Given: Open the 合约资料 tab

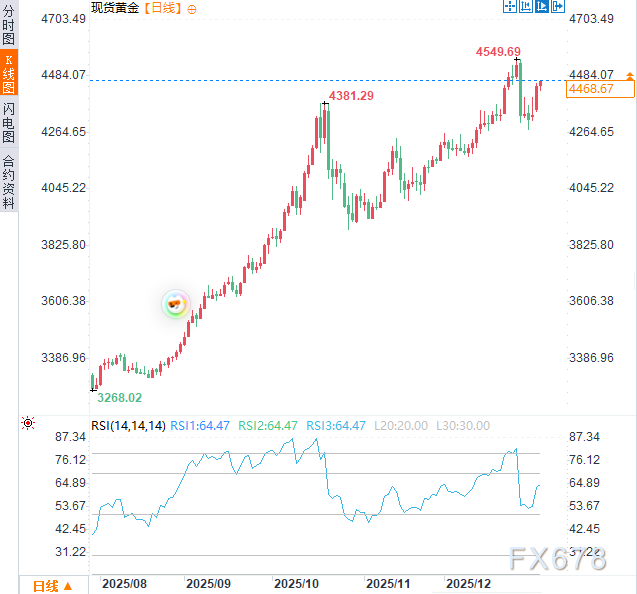Looking at the screenshot, I should pos(9,181).
